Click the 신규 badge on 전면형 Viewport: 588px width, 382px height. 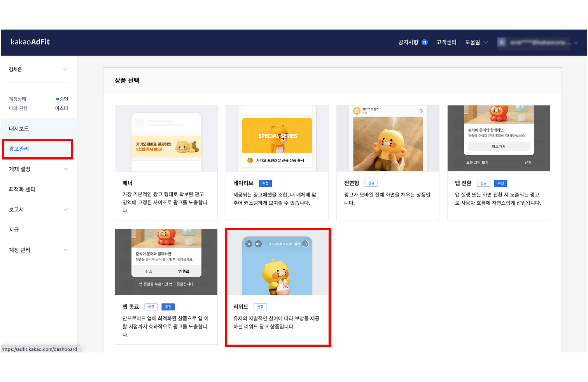point(371,183)
